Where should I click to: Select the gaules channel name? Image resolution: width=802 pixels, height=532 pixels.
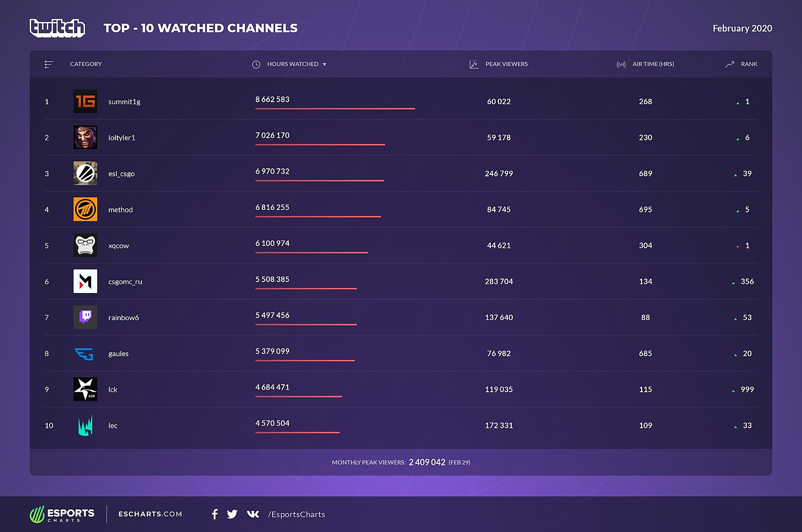(118, 354)
